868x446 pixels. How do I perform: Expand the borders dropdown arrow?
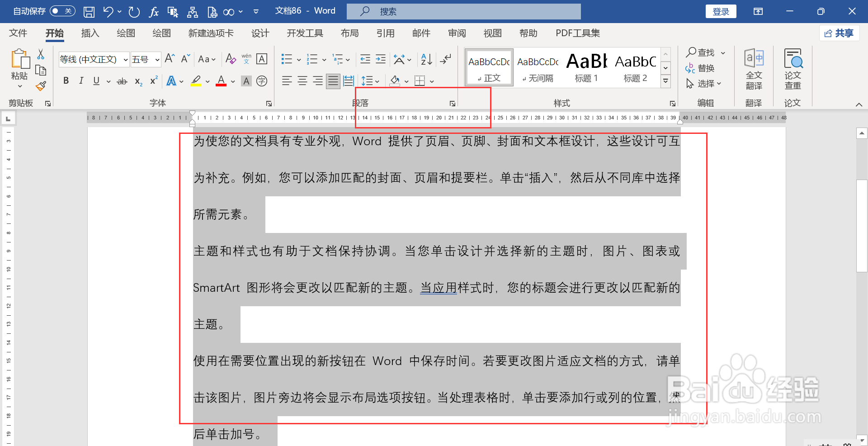432,81
